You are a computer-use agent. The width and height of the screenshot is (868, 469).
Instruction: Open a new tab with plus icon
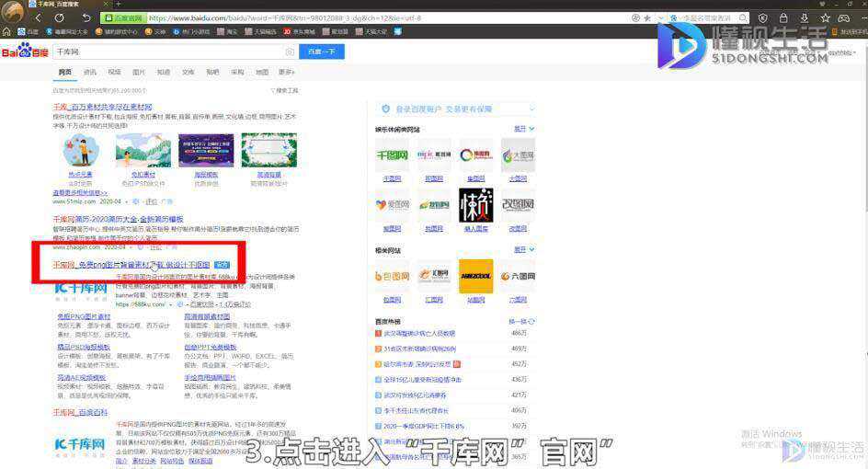click(118, 4)
